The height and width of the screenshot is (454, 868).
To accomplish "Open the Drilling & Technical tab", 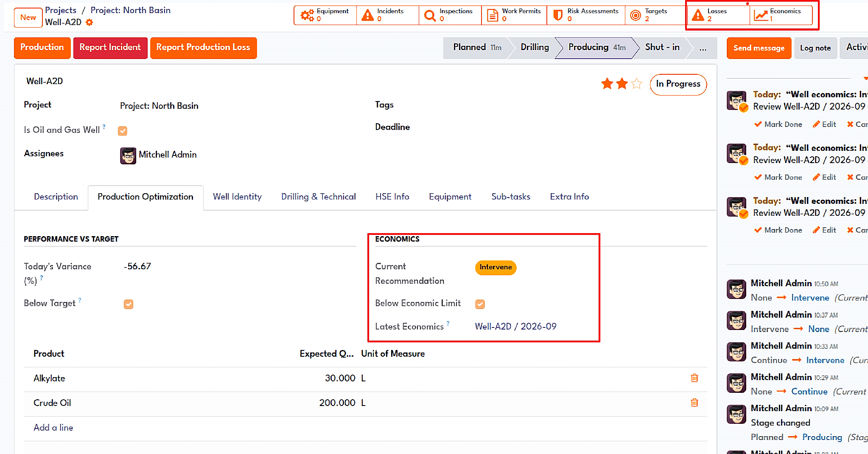I will coord(318,197).
